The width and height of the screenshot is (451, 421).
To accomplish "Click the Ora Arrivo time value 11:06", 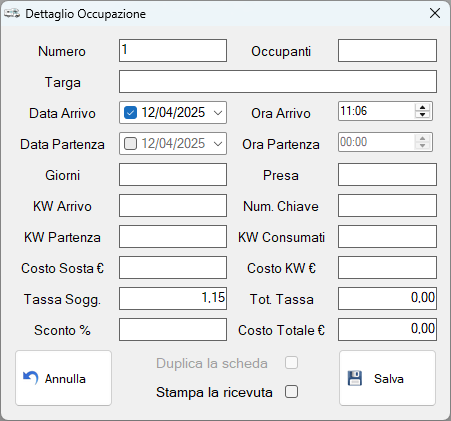I will pyautogui.click(x=354, y=111).
